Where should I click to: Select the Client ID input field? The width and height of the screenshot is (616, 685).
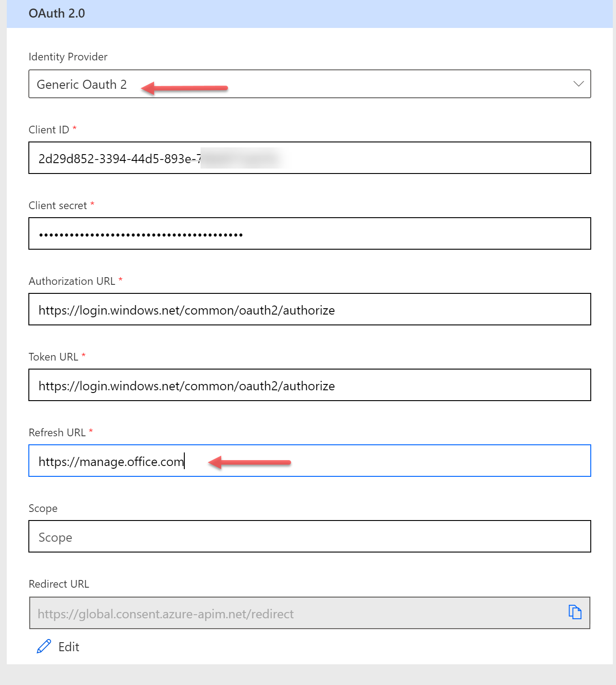(310, 158)
